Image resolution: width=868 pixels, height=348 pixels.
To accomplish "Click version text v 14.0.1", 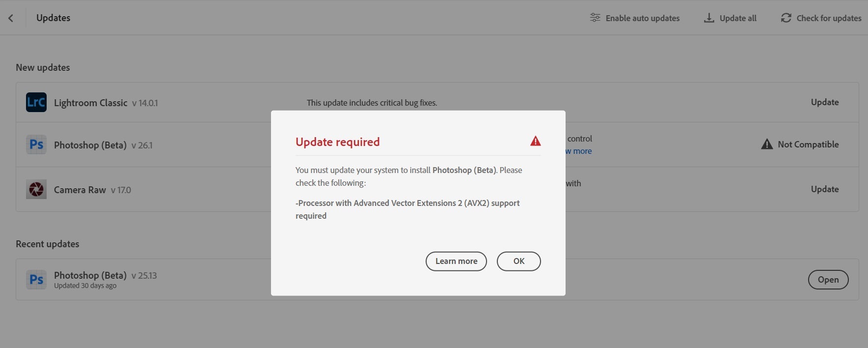I will tap(145, 103).
